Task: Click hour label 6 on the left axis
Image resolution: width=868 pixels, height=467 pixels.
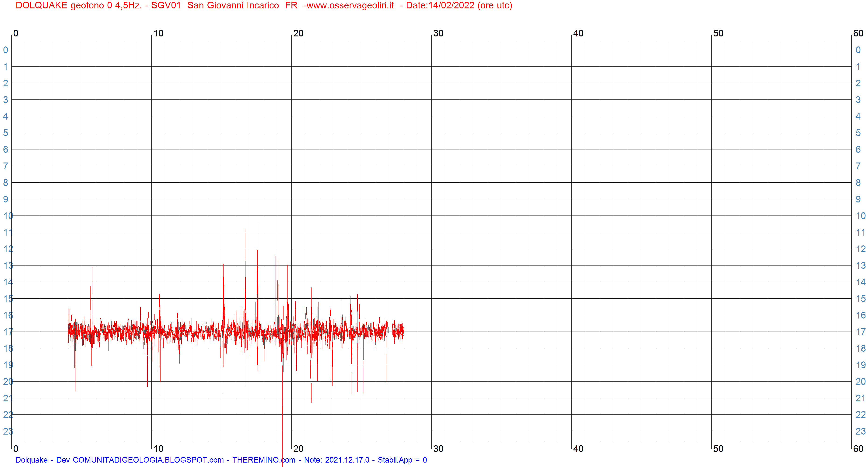Action: tap(6, 150)
